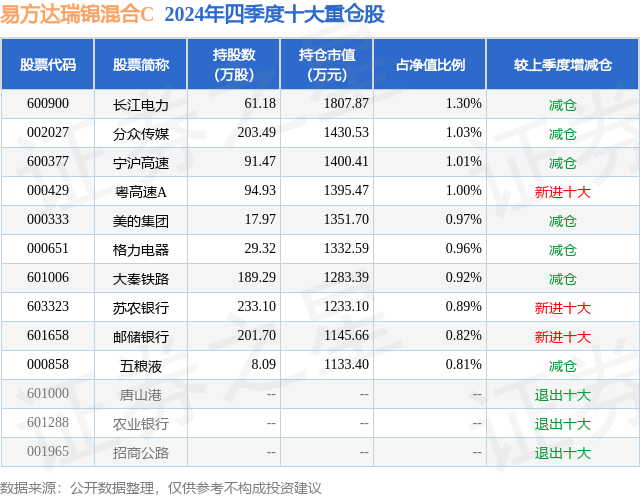This screenshot has width=640, height=497.
Task: Click the 大秦铁路 stock name
Action: [141, 279]
